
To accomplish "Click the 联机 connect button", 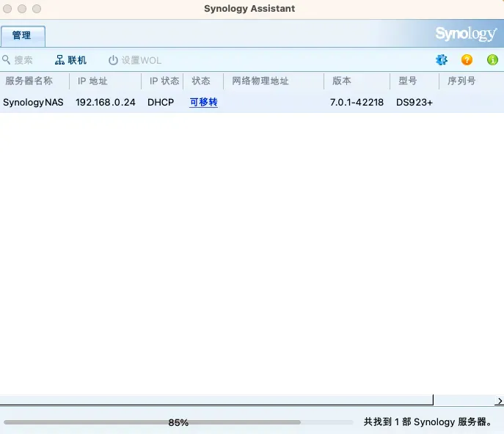I will click(x=70, y=60).
